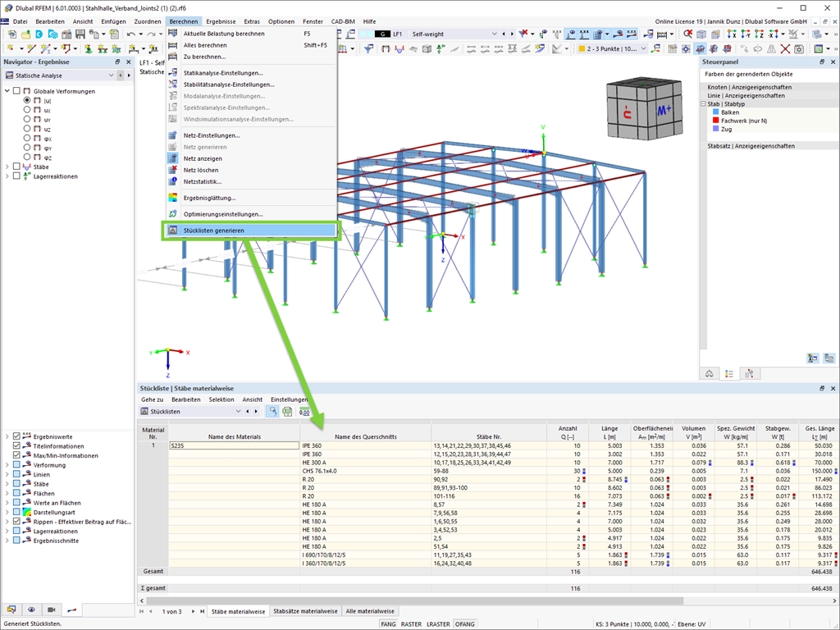This screenshot has width=840, height=630.
Task: Click the Save file icon in toolbar
Action: coord(80,34)
